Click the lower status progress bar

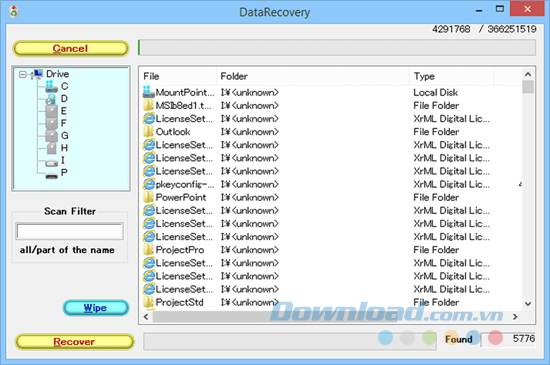click(x=290, y=341)
